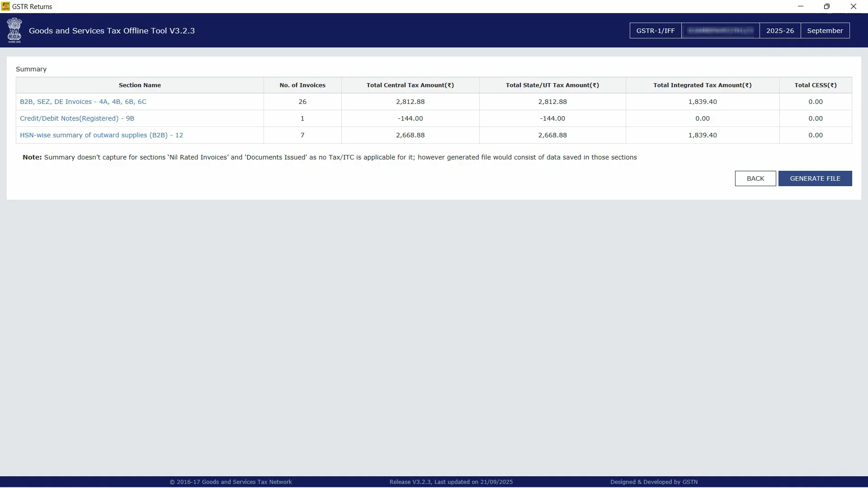Click the BACK button
The height and width of the screenshot is (488, 868).
755,178
